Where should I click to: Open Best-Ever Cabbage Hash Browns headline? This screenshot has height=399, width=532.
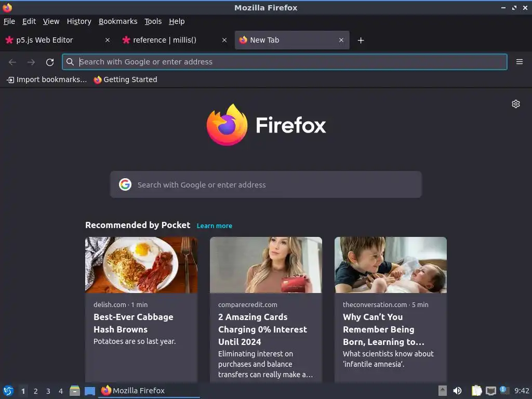(x=134, y=323)
